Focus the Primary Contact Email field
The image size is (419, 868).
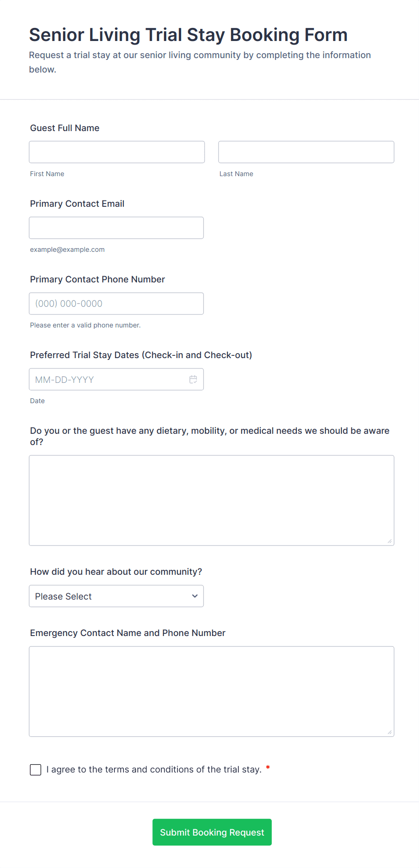(116, 227)
